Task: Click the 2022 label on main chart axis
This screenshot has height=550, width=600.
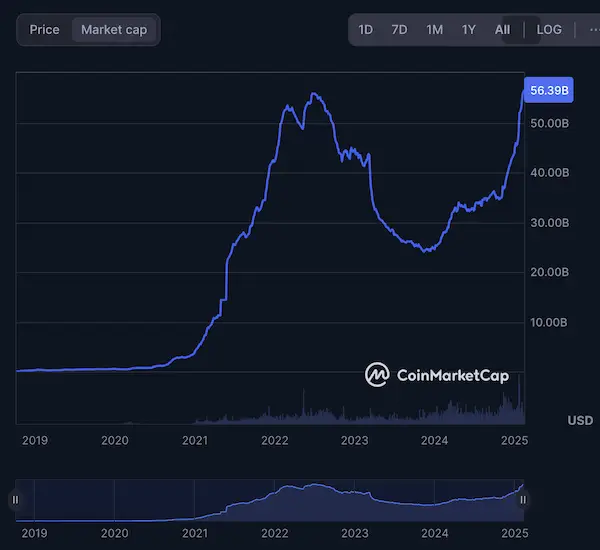Action: tap(275, 441)
